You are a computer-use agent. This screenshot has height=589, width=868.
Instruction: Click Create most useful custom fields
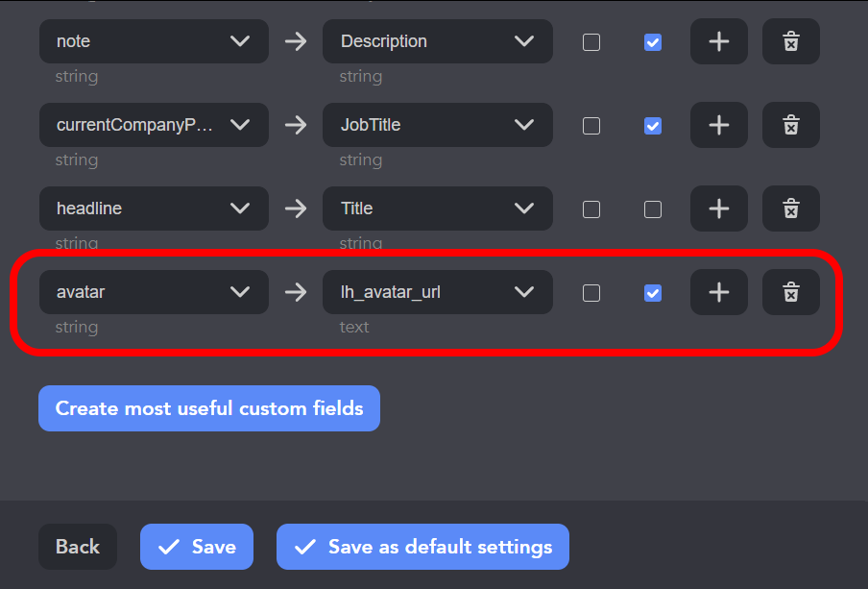[209, 408]
